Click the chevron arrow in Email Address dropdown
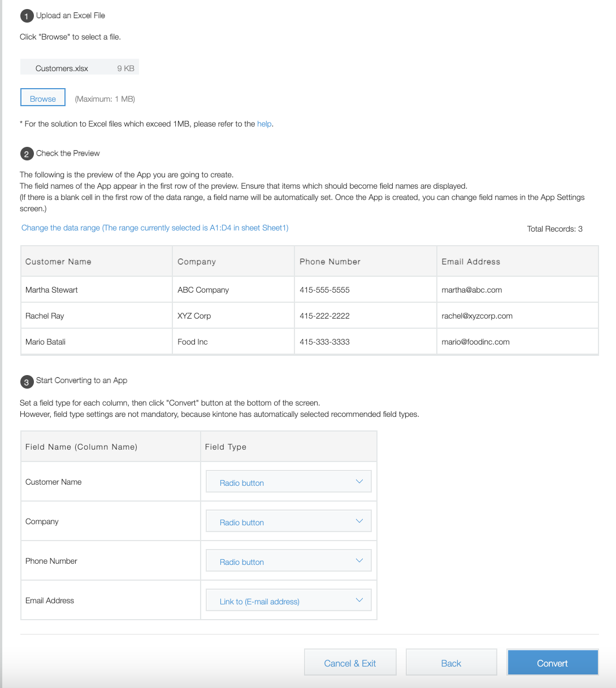Viewport: 616px width, 688px height. pos(359,600)
